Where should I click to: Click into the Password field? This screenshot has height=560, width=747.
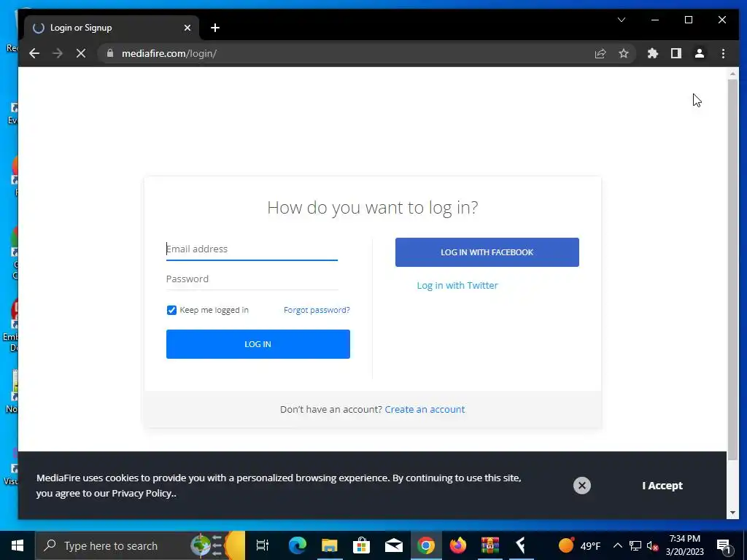[x=252, y=279]
